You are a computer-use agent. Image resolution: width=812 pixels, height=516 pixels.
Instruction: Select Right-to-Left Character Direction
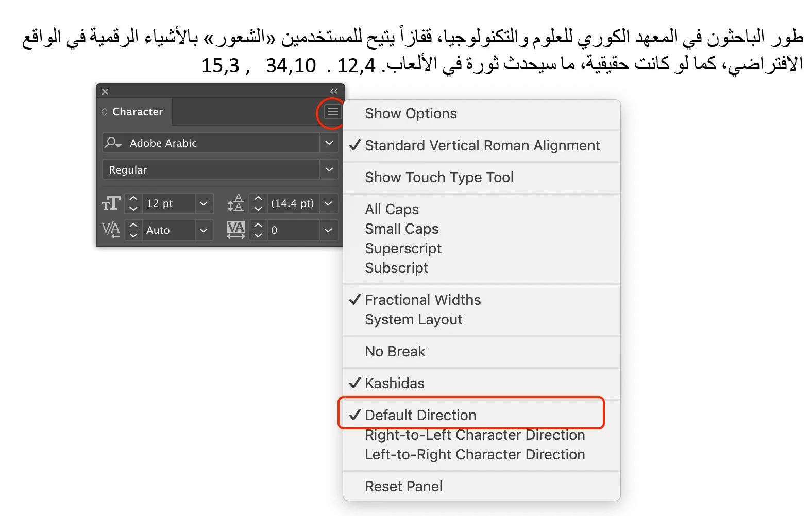pyautogui.click(x=481, y=435)
